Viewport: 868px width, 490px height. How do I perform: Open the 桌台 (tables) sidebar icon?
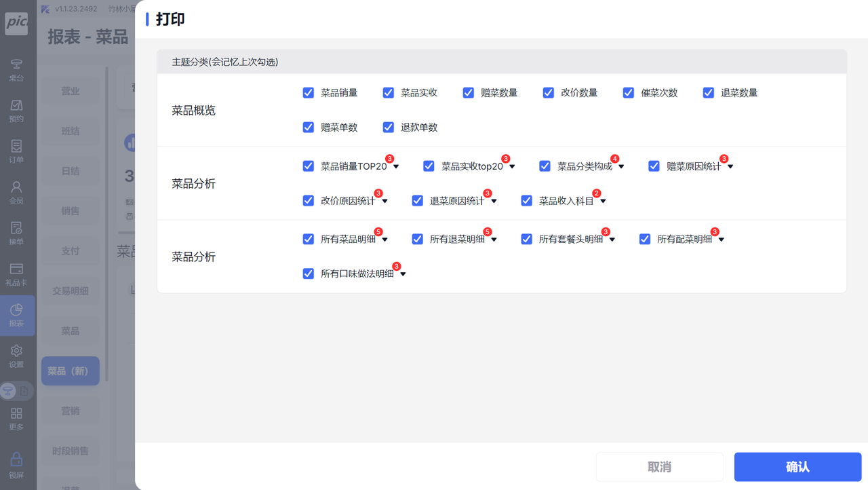click(x=16, y=70)
